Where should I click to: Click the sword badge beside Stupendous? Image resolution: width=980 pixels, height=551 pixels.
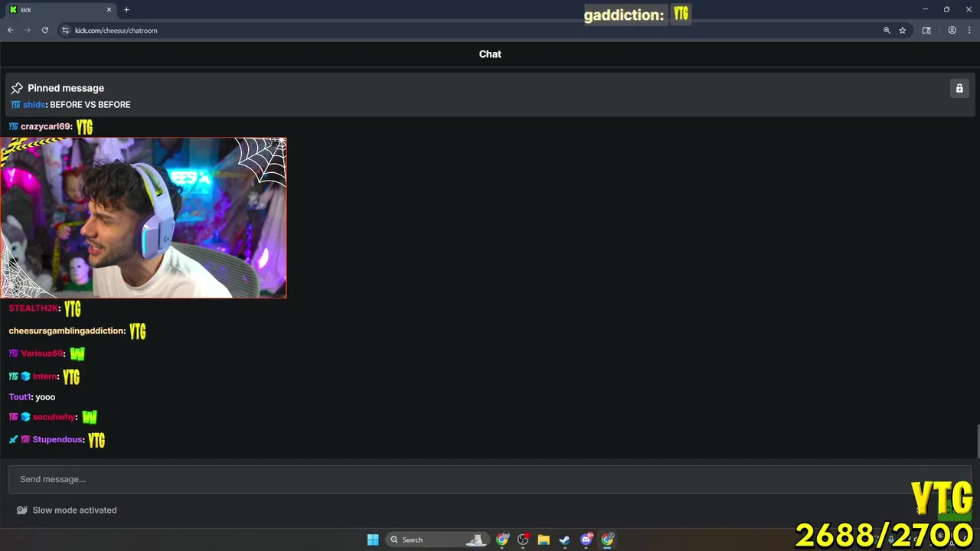[13, 439]
